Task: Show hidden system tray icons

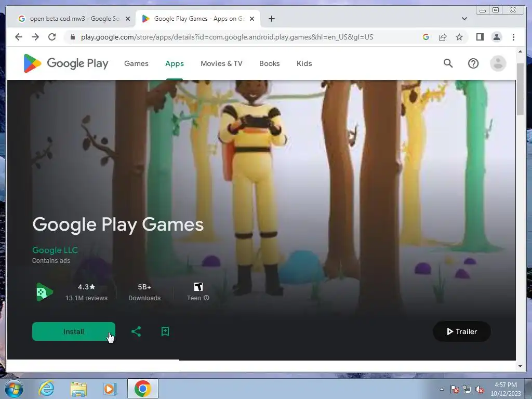Action: click(x=442, y=389)
